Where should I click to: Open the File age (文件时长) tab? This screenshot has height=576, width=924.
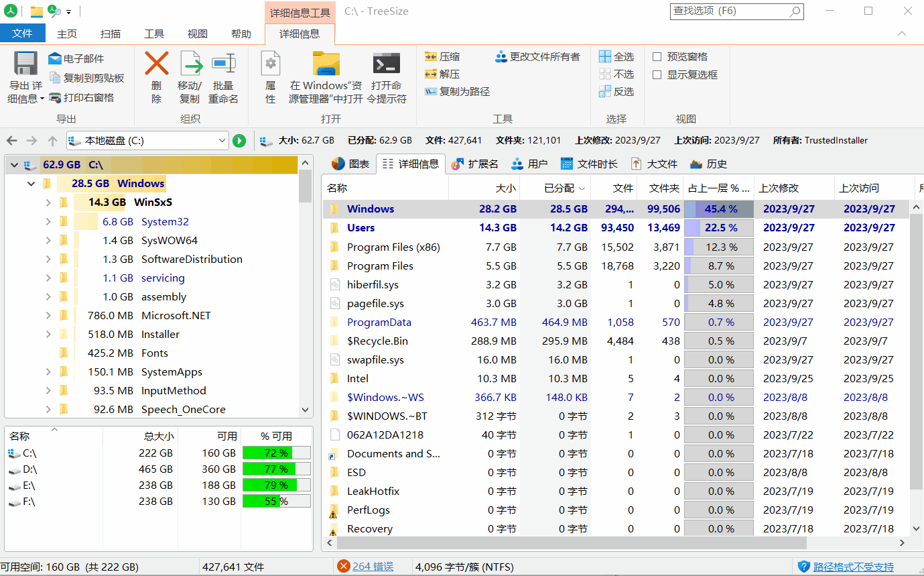tap(589, 164)
